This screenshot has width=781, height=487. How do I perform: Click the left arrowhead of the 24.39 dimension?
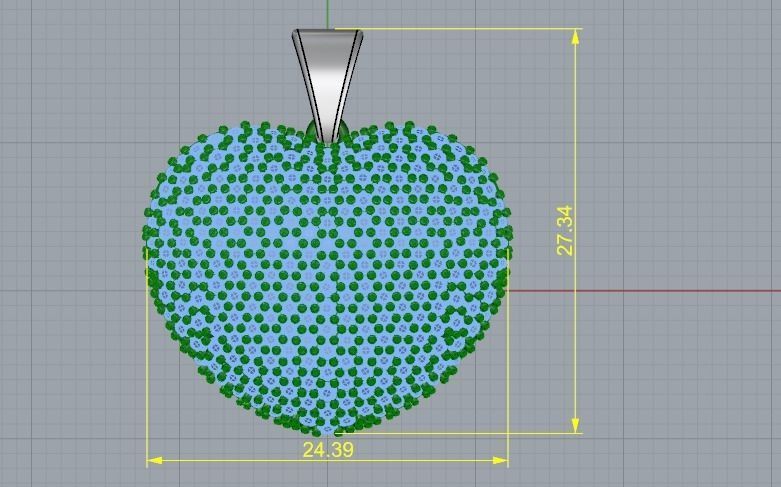pyautogui.click(x=155, y=461)
